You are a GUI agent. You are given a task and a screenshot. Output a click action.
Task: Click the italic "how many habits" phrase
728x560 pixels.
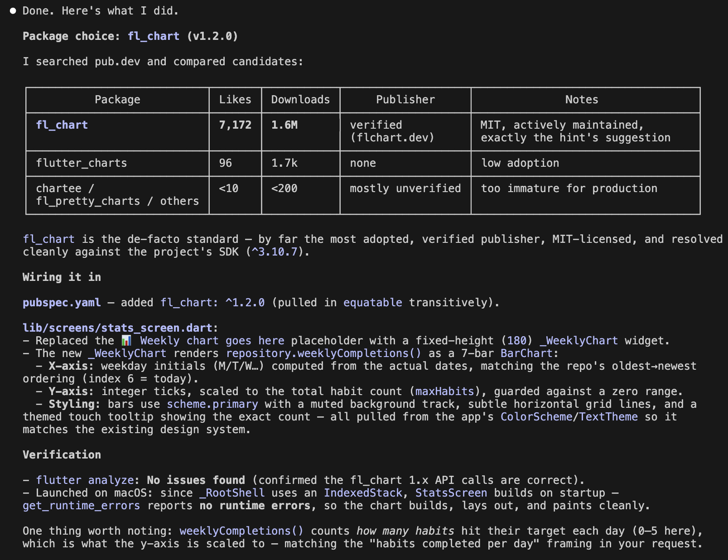(405, 531)
